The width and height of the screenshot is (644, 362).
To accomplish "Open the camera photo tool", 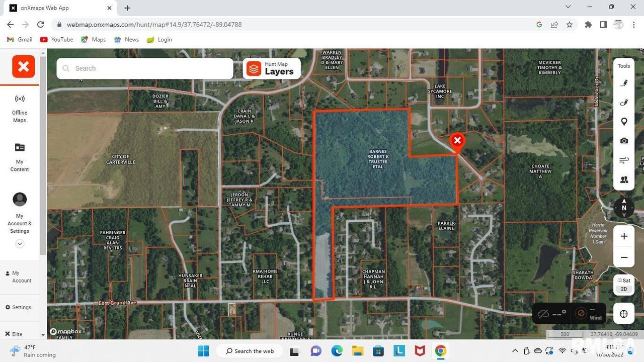I will pos(624,141).
